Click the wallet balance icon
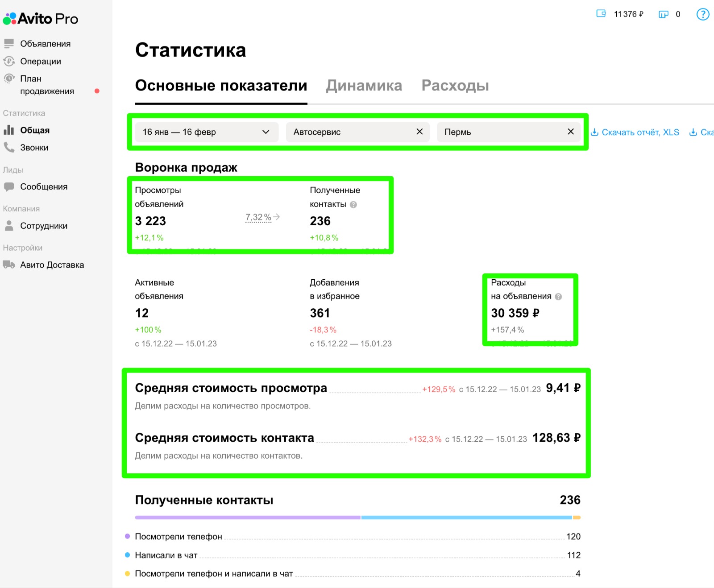This screenshot has width=714, height=588. tap(601, 14)
